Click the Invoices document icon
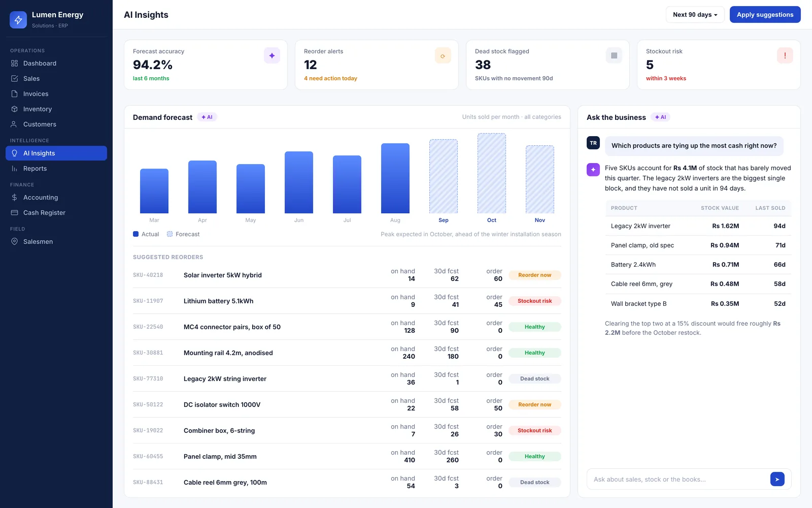The image size is (812, 508). pyautogui.click(x=14, y=94)
